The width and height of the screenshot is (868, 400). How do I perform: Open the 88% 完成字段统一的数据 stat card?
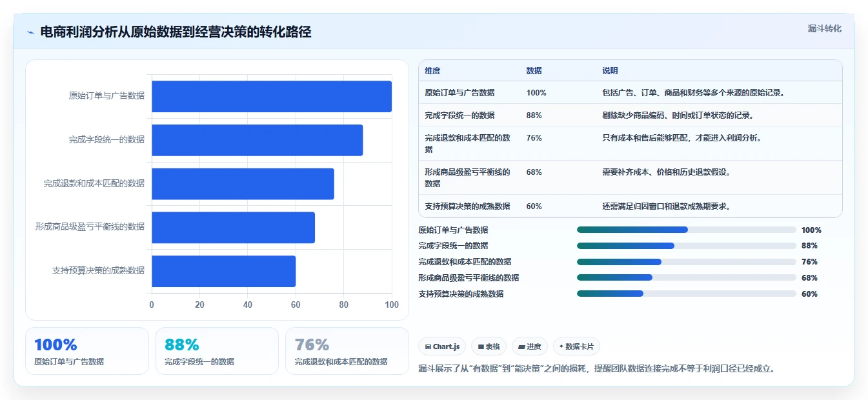coord(217,351)
